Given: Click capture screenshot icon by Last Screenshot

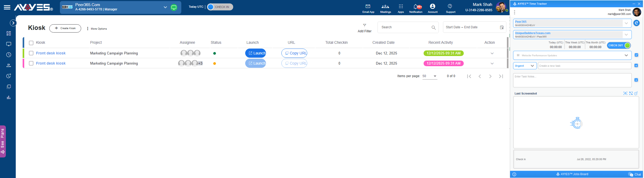Looking at the screenshot, I should [x=625, y=93].
